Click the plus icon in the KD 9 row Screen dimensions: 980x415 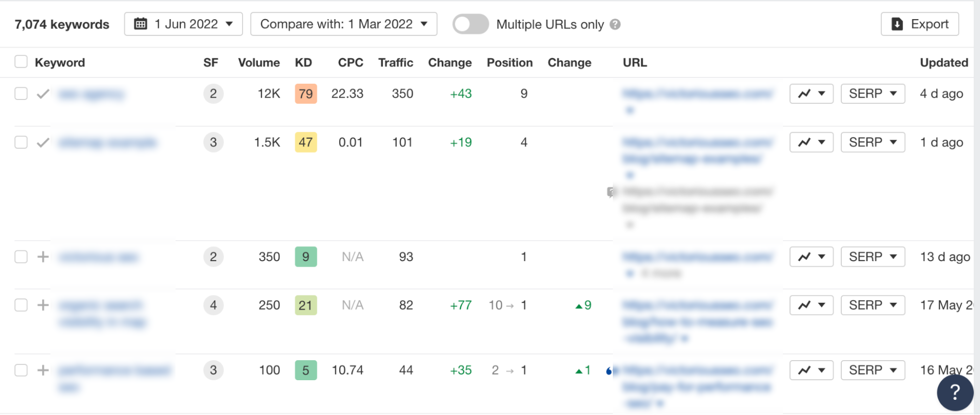[x=43, y=257]
